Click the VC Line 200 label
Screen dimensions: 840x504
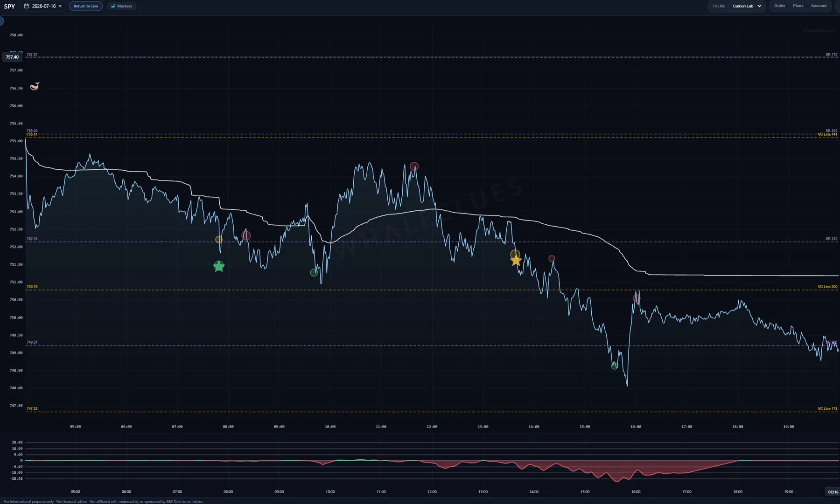click(827, 287)
